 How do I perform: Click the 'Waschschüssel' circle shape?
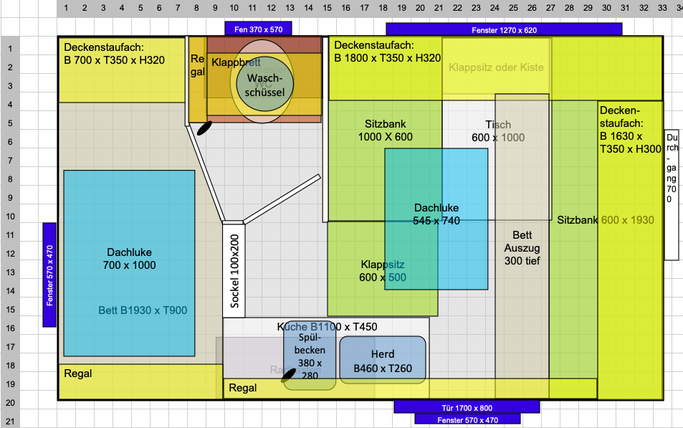click(265, 83)
